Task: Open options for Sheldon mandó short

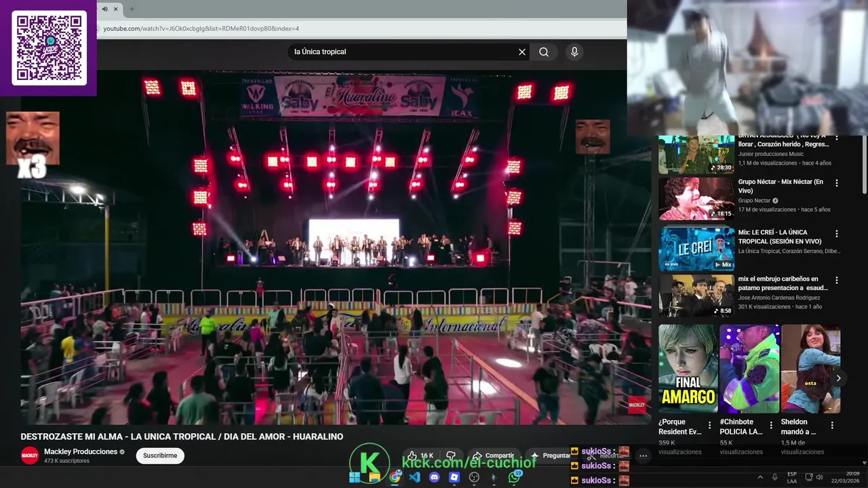Action: click(832, 426)
